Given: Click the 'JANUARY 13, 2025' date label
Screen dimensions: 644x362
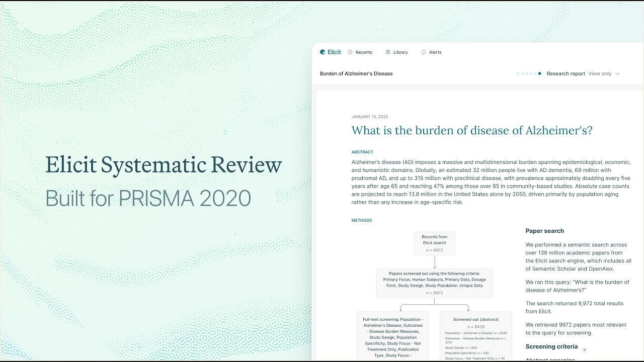Looking at the screenshot, I should click(370, 117).
